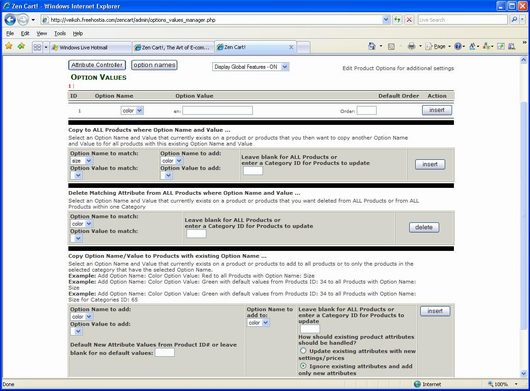
Task: Open Option Name to add dropdown in Copy to ALL
Action: pos(172,161)
